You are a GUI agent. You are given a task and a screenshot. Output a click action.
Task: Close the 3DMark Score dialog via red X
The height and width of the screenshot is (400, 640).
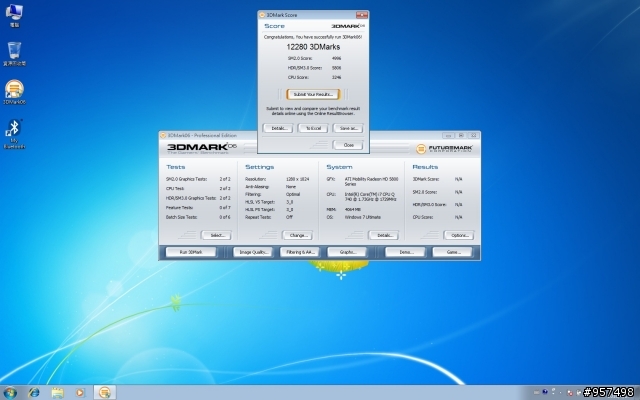[x=362, y=15]
